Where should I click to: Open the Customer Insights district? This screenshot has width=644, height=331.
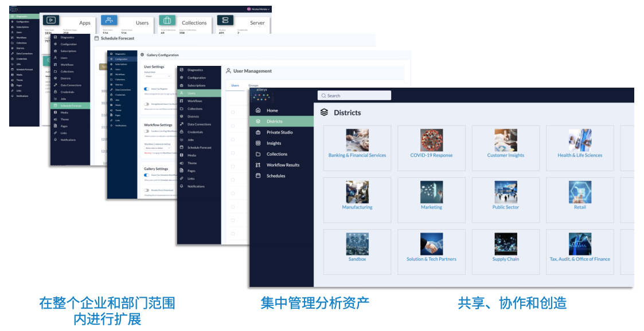(506, 148)
